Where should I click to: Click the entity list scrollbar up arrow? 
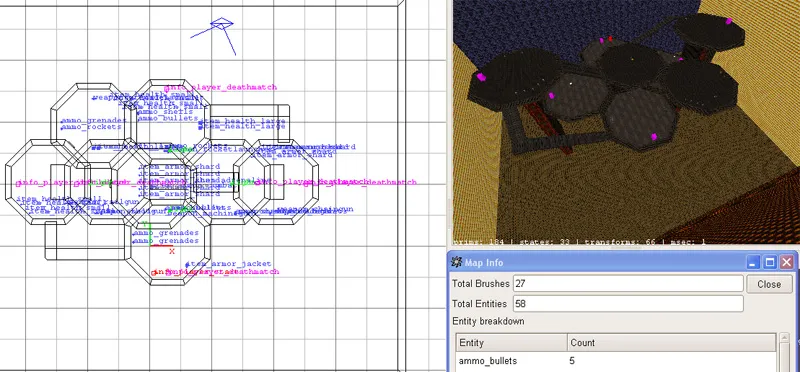pyautogui.click(x=785, y=340)
